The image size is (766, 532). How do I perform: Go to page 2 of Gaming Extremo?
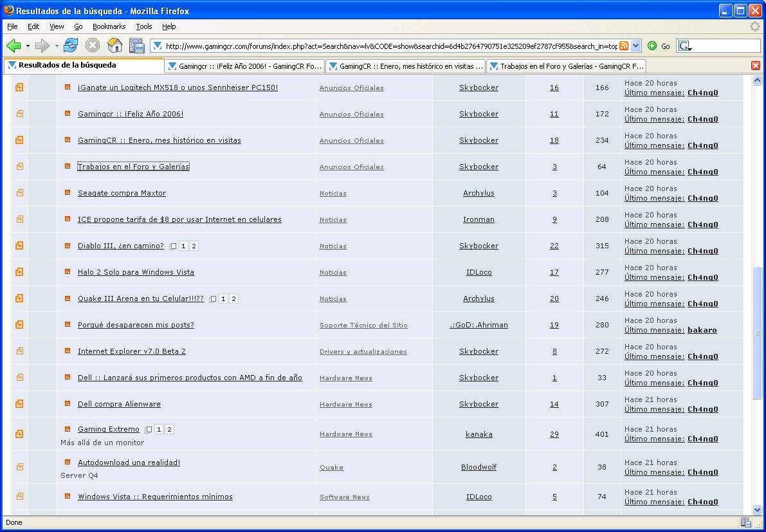point(169,429)
